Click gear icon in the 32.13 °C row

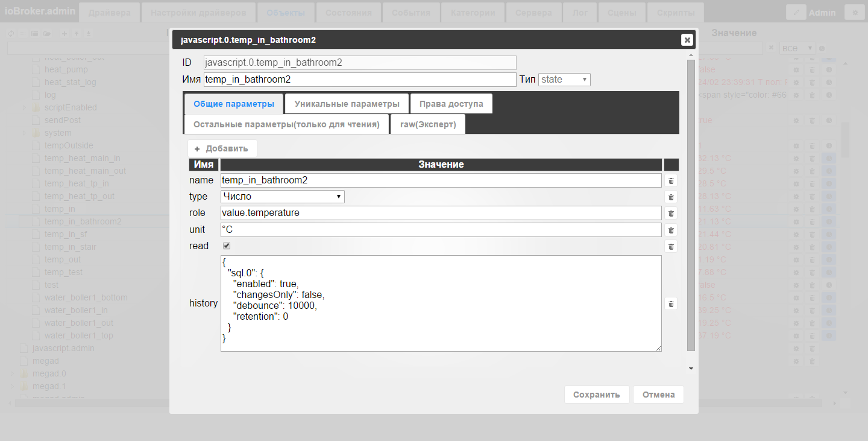click(796, 159)
